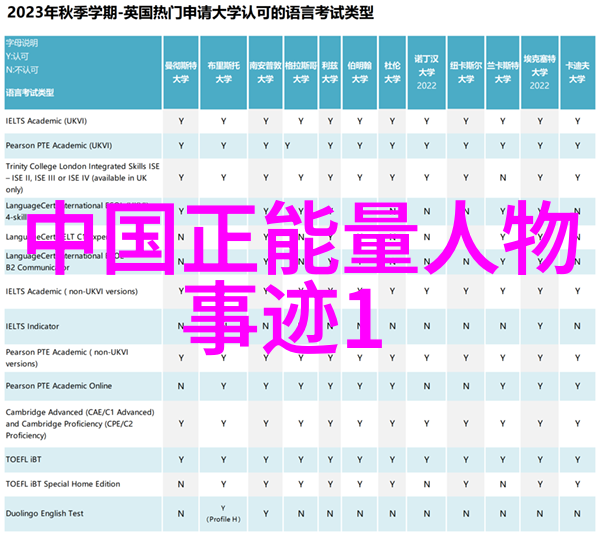Click the Y for PTE Academic (UKVI) under 格拉斯哥大学

point(287,146)
